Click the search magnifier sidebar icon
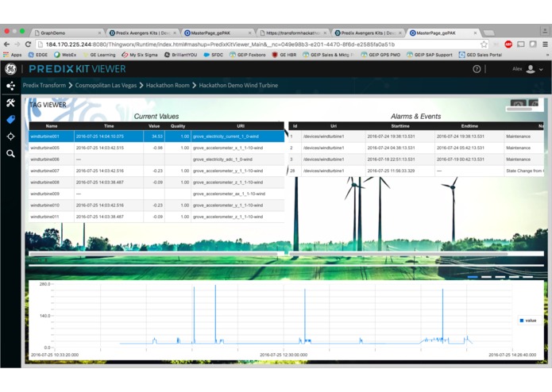Viewport: 552px width, 392px height. coord(10,154)
